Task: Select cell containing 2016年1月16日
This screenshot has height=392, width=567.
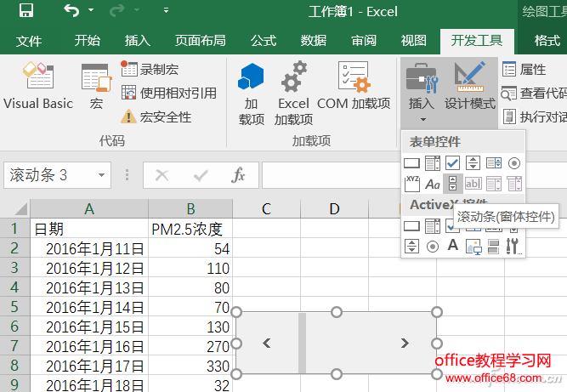Action: click(89, 346)
